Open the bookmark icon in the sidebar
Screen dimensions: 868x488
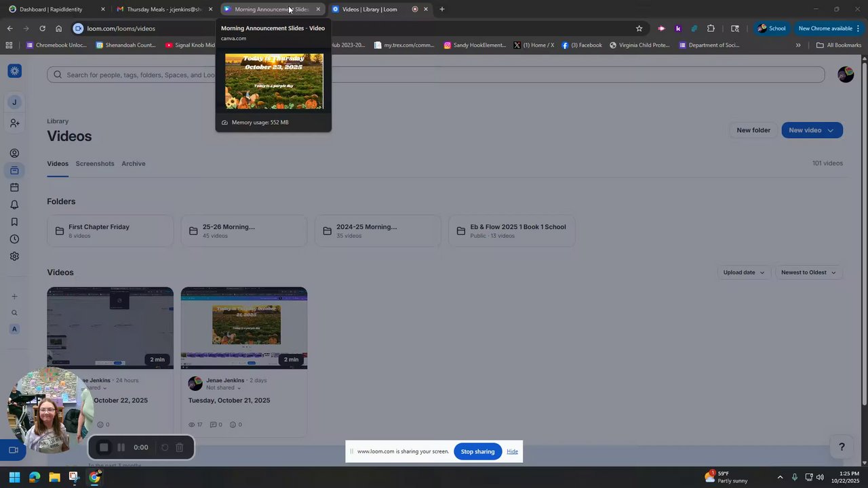tap(14, 222)
